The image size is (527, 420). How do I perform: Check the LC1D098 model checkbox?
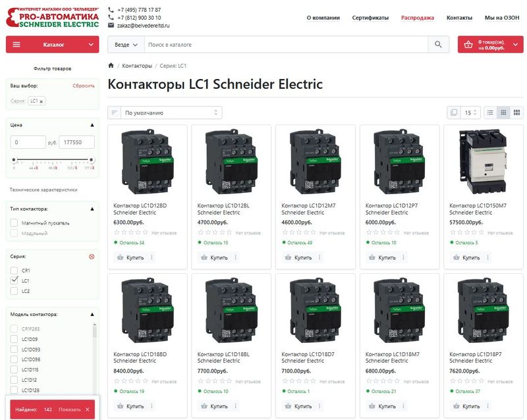14,359
